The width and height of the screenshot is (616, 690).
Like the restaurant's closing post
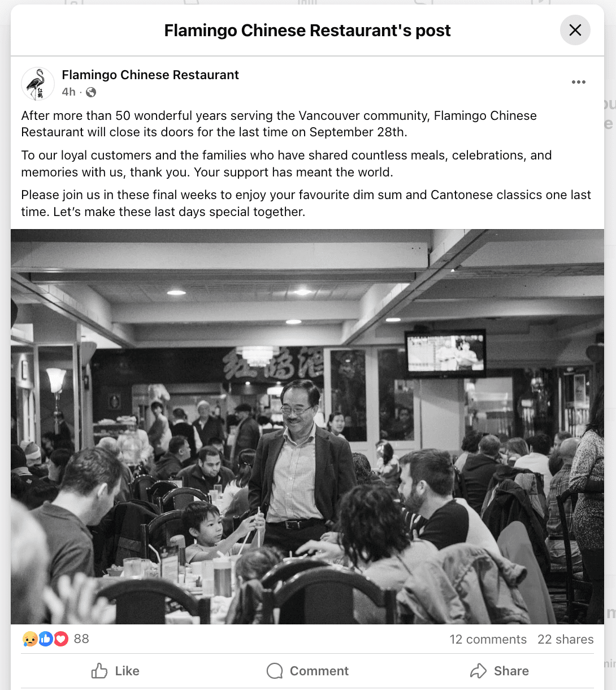(115, 671)
